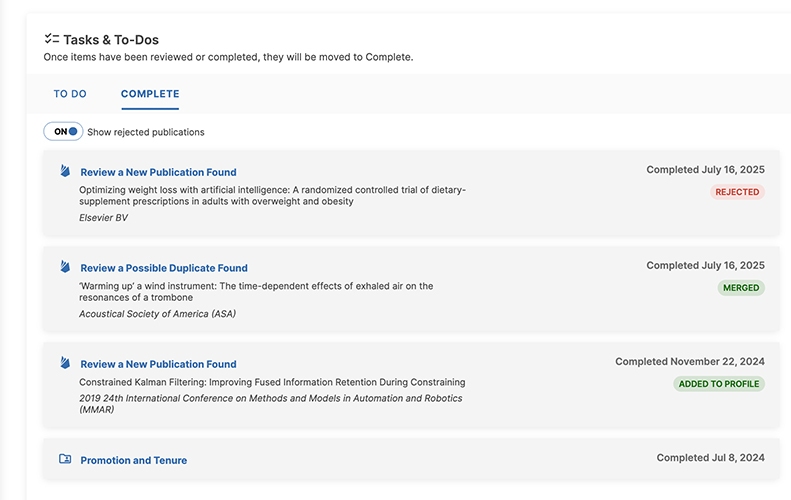
Task: Click the MERGED status badge
Action: coord(741,288)
